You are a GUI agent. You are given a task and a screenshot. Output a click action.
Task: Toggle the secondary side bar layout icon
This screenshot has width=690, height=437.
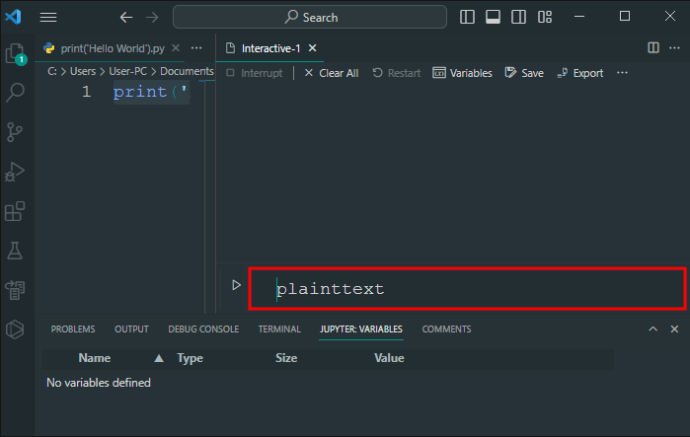pos(518,17)
